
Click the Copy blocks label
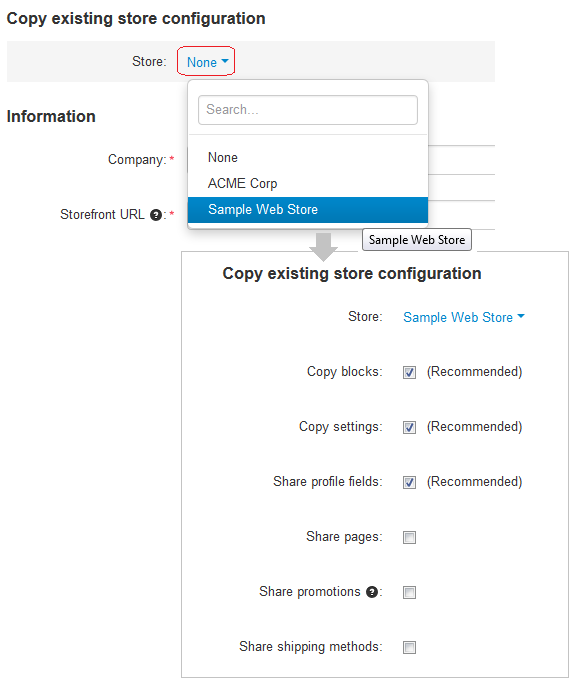click(x=345, y=372)
